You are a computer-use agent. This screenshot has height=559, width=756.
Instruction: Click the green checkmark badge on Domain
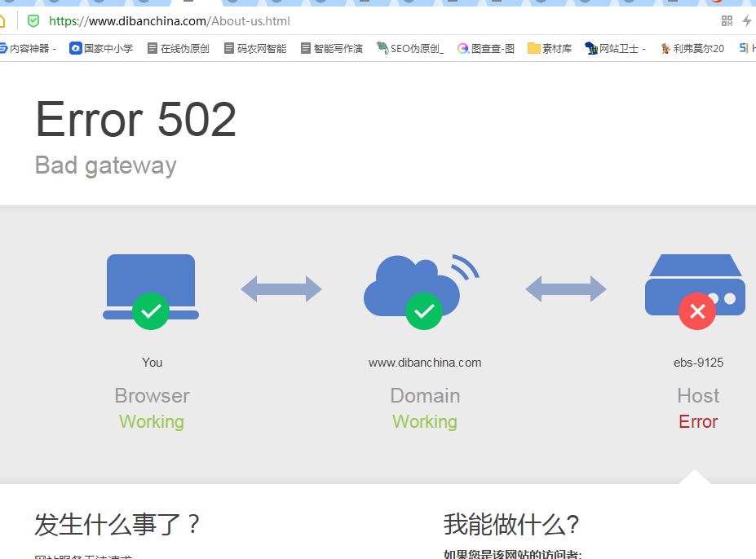pyautogui.click(x=424, y=310)
